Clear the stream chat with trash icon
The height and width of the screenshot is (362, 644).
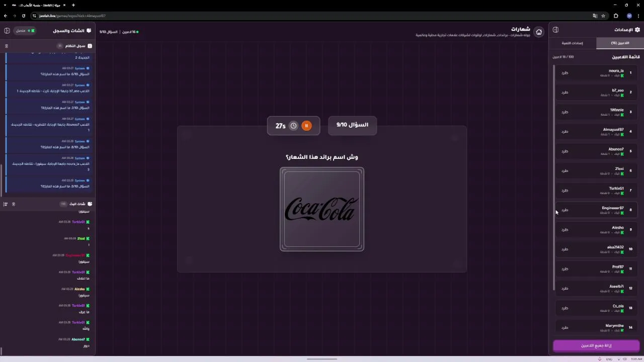[x=14, y=204]
